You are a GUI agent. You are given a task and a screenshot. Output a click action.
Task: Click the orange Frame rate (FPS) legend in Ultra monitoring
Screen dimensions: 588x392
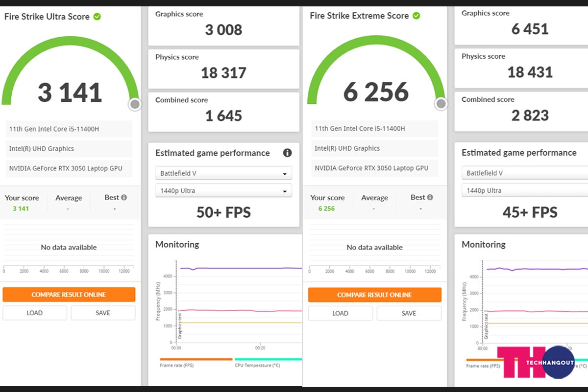tap(196, 362)
